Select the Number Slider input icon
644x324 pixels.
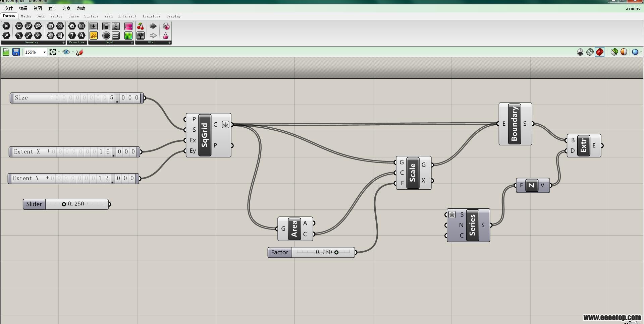[x=94, y=26]
